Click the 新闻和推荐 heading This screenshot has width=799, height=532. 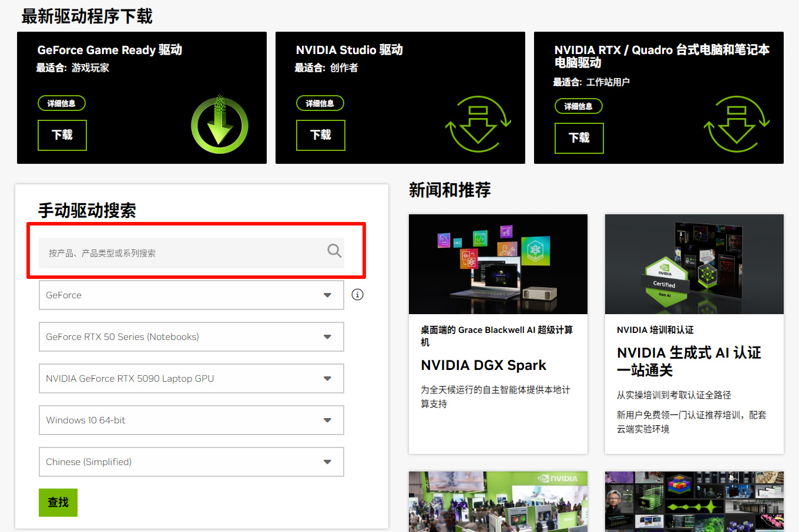pos(450,190)
